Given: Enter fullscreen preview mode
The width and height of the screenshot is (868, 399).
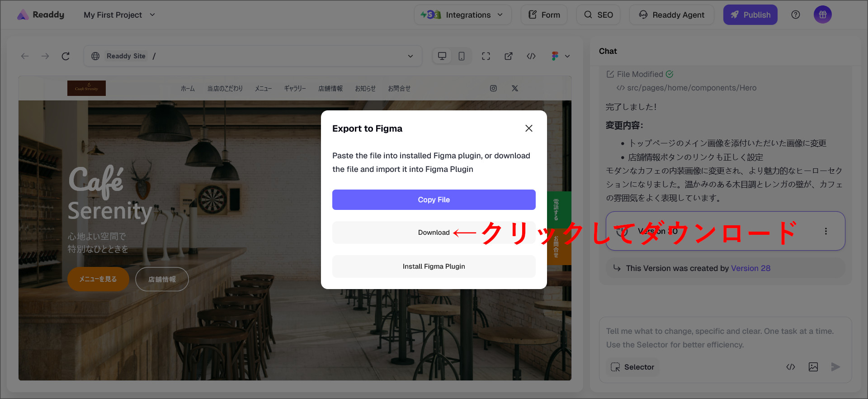Looking at the screenshot, I should click(486, 56).
